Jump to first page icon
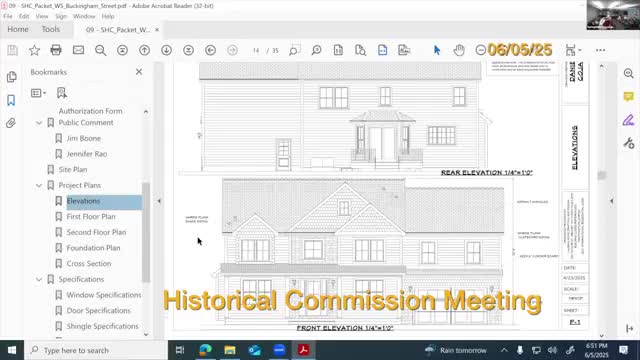 point(122,50)
